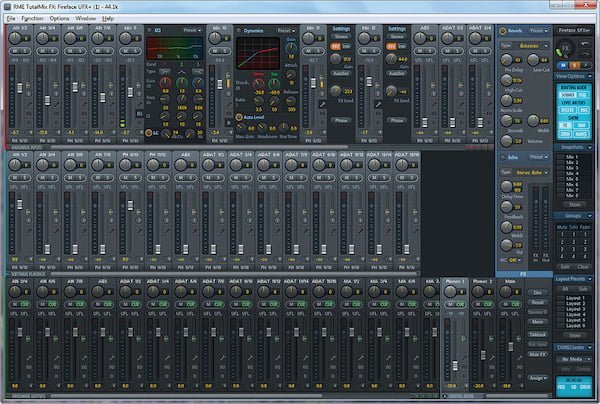Select Submix routing mode in View Options

pyautogui.click(x=568, y=95)
